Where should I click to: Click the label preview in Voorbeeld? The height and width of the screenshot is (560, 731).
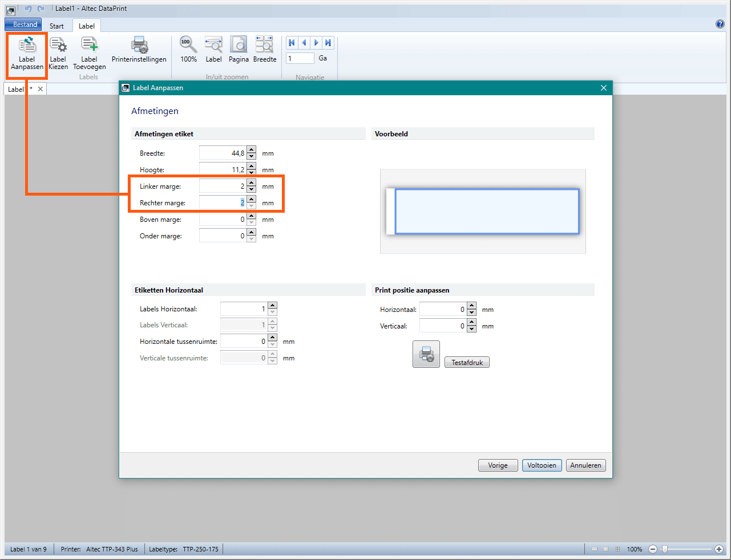483,212
